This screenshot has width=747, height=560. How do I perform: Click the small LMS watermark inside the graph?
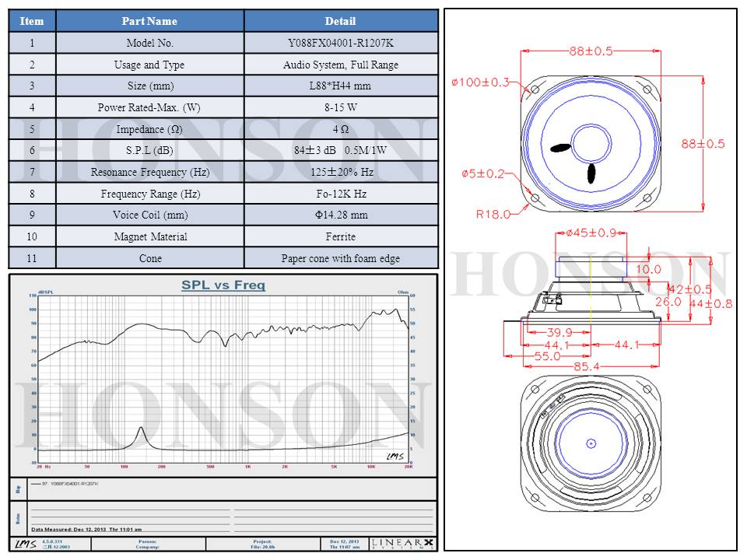click(x=394, y=456)
